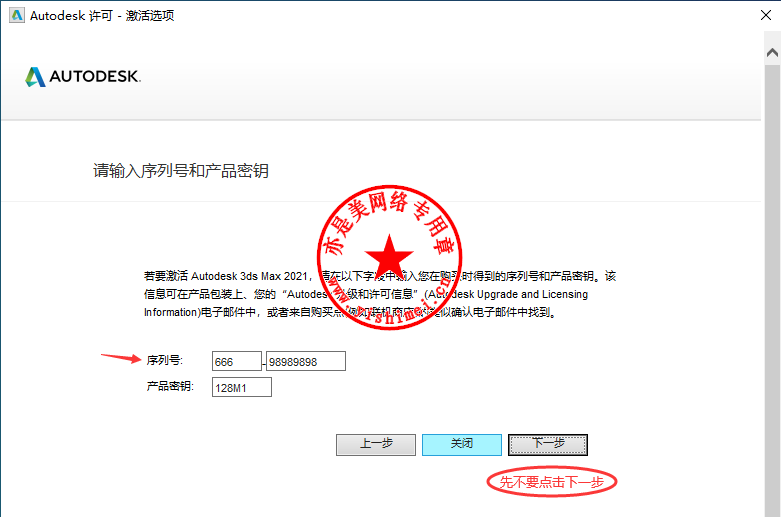781x517 pixels.
Task: Click the Autodesk logo in header
Action: click(x=83, y=77)
